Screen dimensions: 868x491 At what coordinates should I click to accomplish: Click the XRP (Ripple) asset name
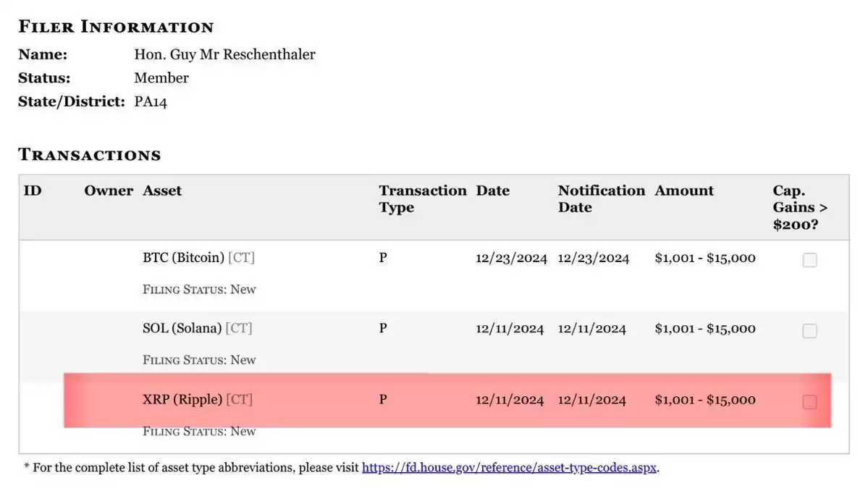pos(182,399)
